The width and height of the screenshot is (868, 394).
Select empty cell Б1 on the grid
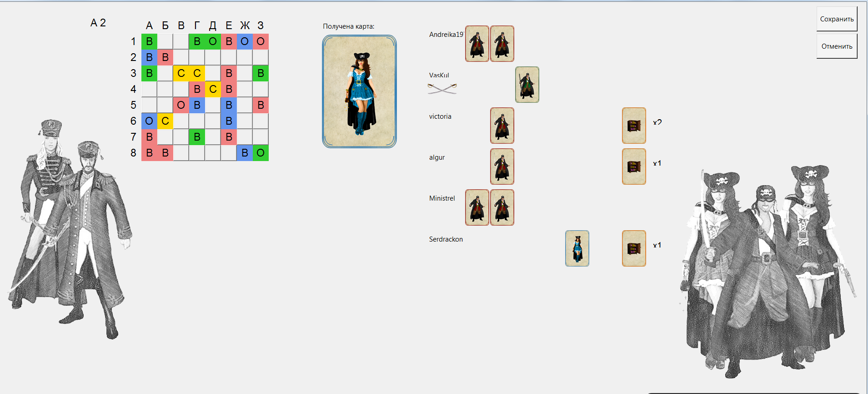[x=165, y=41]
